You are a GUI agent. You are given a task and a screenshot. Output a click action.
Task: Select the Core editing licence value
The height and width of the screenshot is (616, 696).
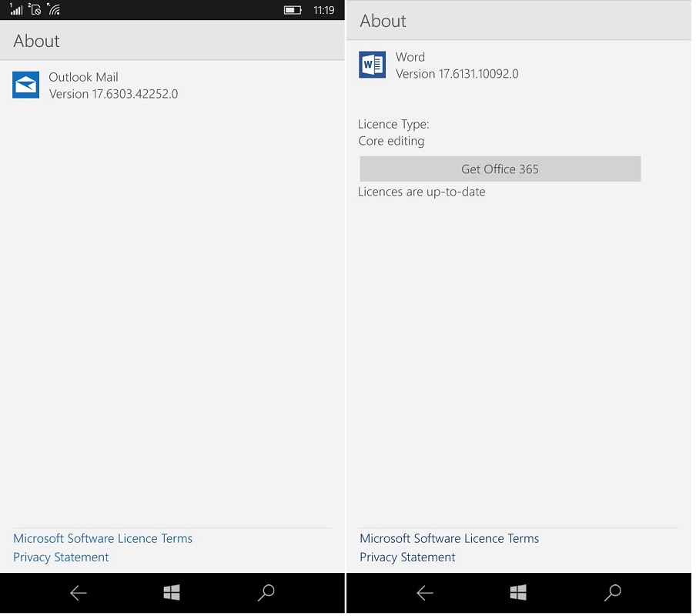pos(391,141)
